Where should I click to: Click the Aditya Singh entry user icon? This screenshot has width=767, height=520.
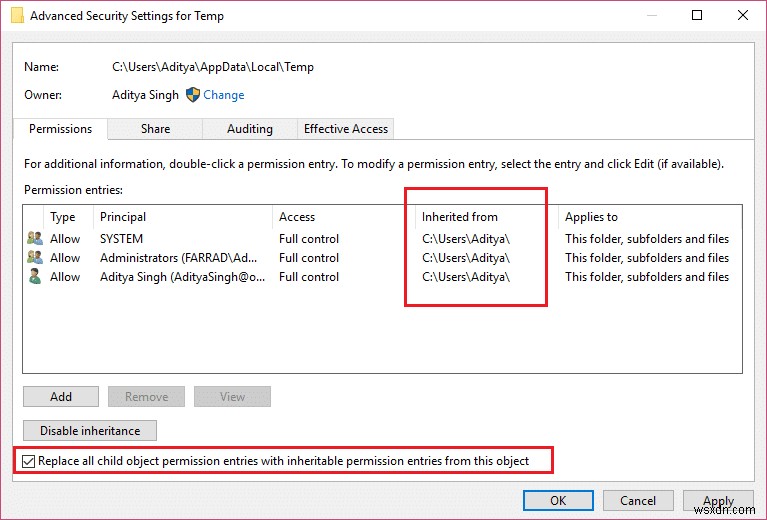tap(35, 277)
